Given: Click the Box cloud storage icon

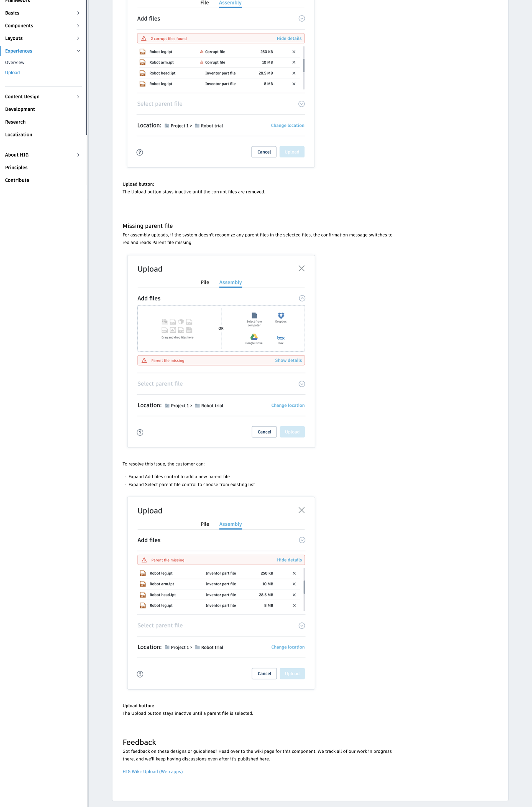Looking at the screenshot, I should click(x=281, y=338).
